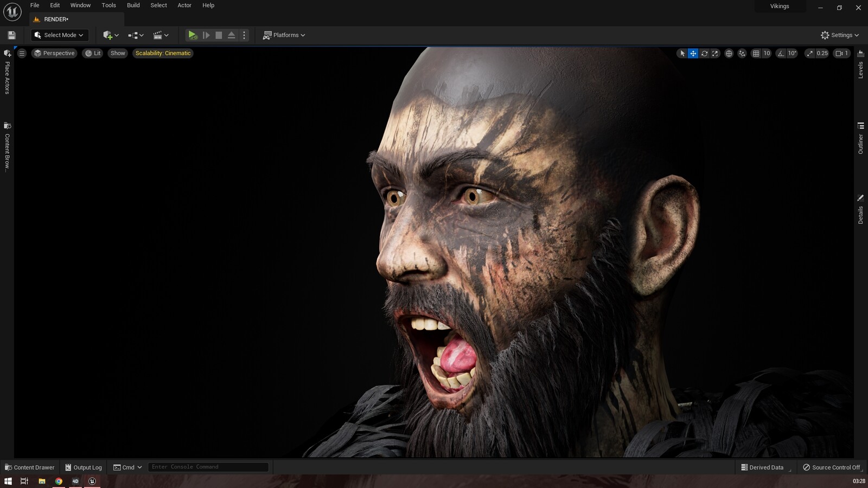Screen dimensions: 868x488
Task: Open the Actor menu
Action: (x=184, y=5)
